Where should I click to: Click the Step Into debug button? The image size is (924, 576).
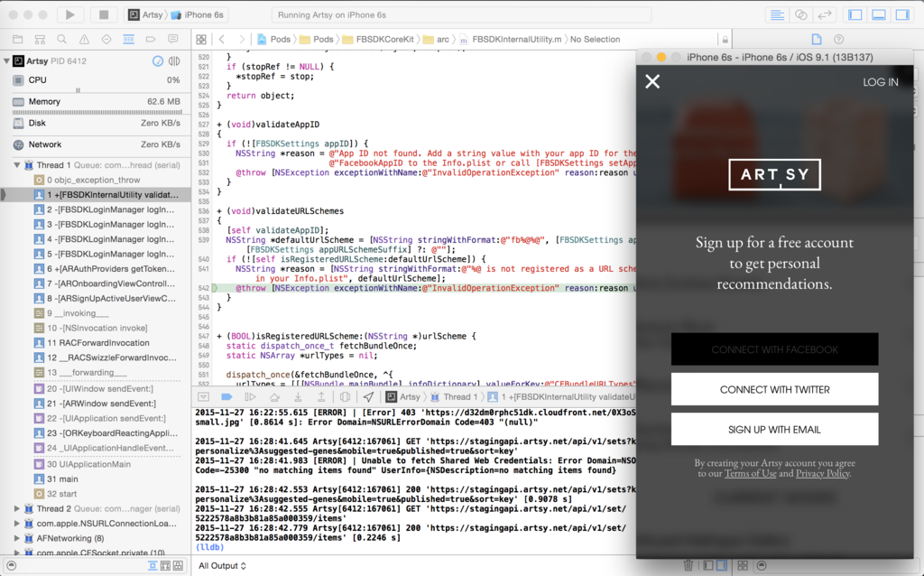298,396
